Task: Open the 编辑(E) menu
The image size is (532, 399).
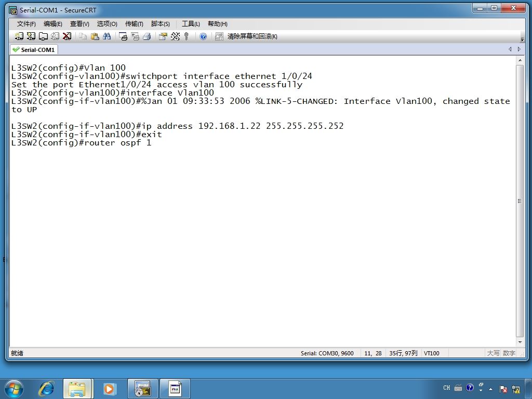Action: click(52, 24)
